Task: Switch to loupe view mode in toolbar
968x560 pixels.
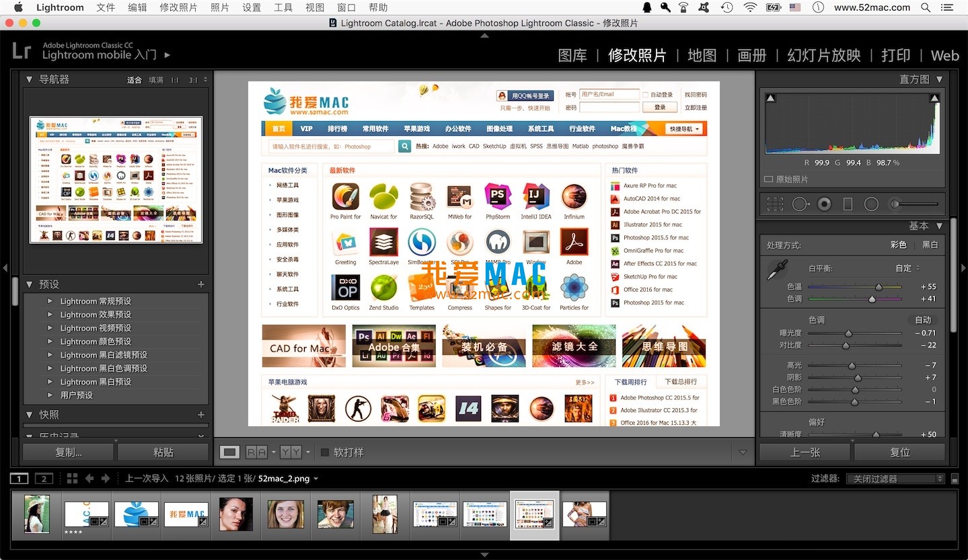Action: coord(230,452)
